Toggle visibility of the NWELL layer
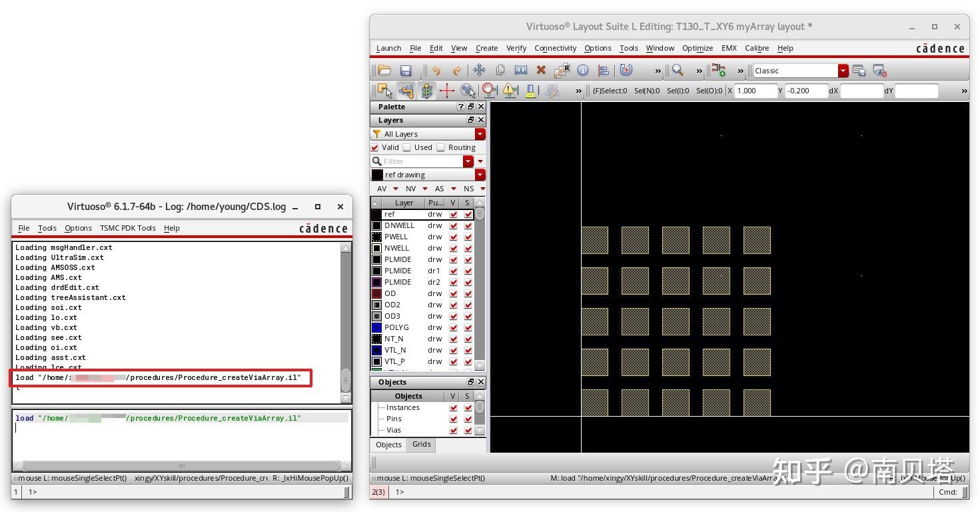980x512 pixels. click(454, 248)
